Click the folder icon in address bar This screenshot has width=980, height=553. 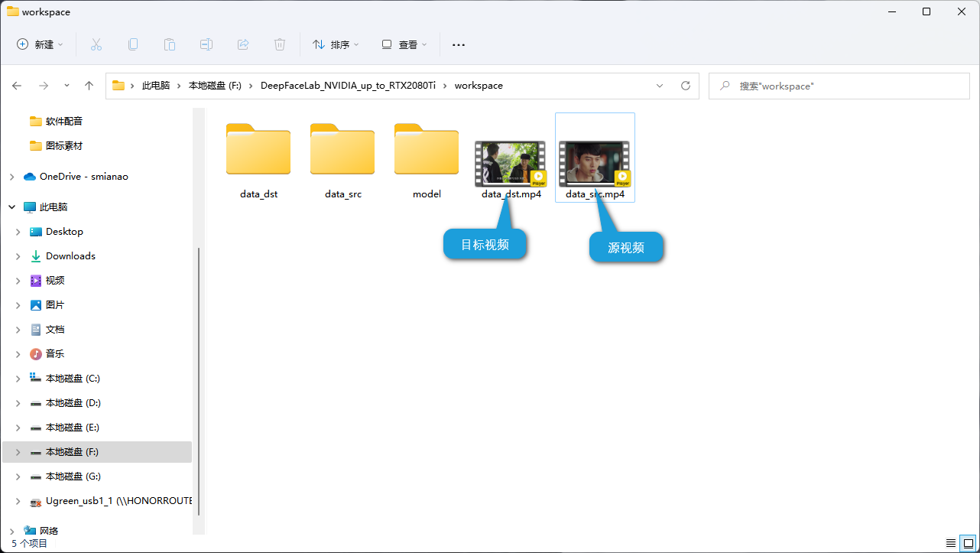pos(118,86)
